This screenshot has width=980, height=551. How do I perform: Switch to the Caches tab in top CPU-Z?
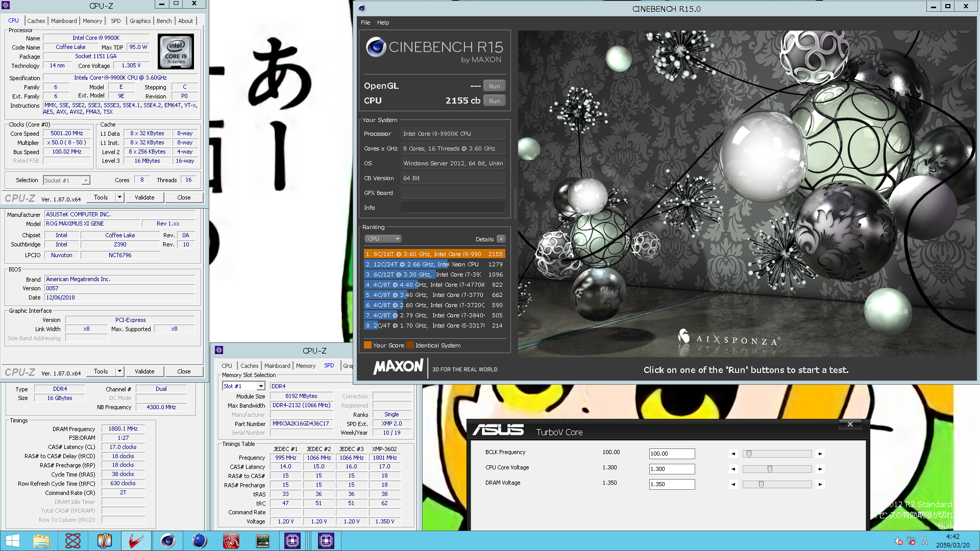pos(36,21)
